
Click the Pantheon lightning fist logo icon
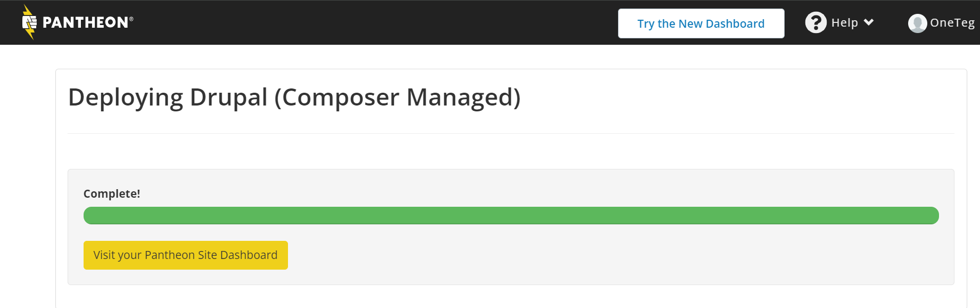[x=29, y=22]
